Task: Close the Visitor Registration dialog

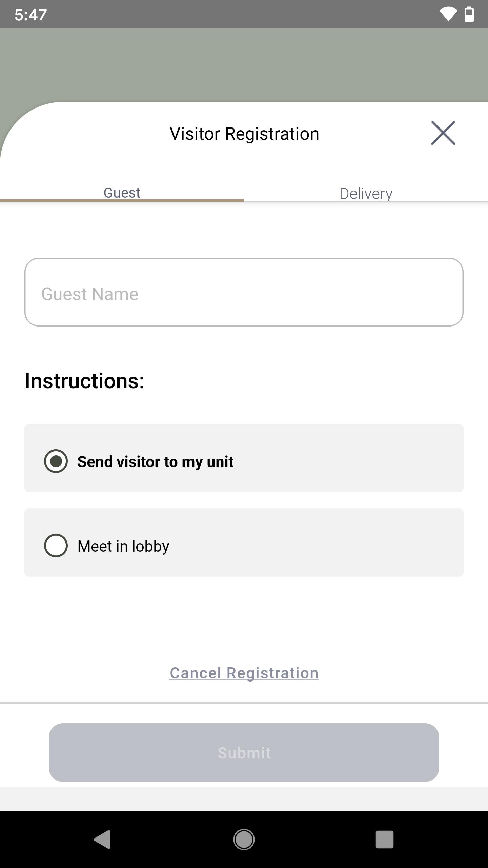Action: tap(443, 133)
